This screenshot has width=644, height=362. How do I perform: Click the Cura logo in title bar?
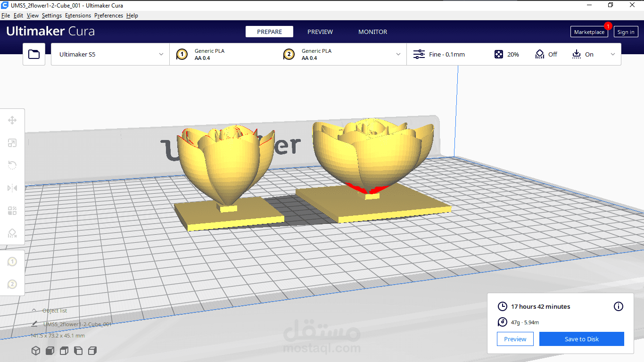[x=5, y=5]
